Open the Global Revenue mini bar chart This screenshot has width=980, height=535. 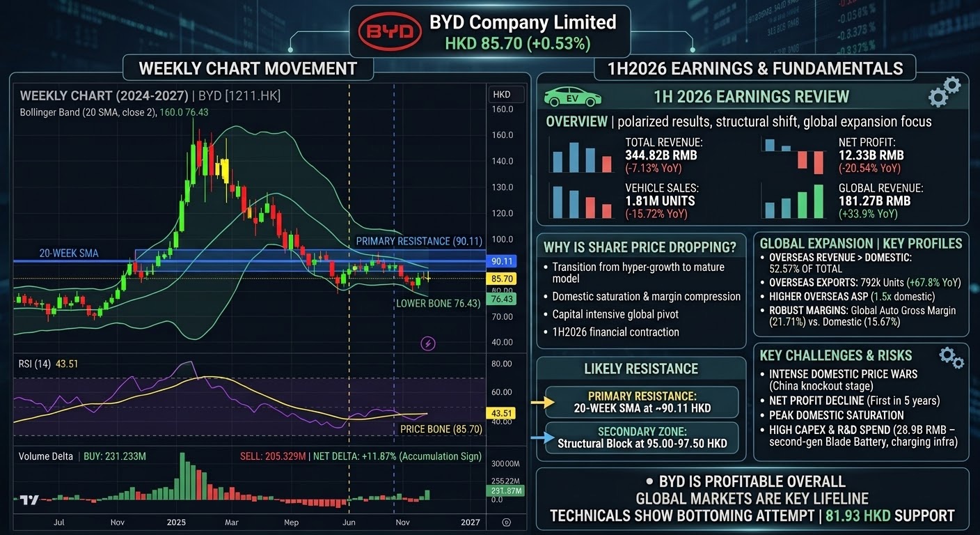coord(793,201)
